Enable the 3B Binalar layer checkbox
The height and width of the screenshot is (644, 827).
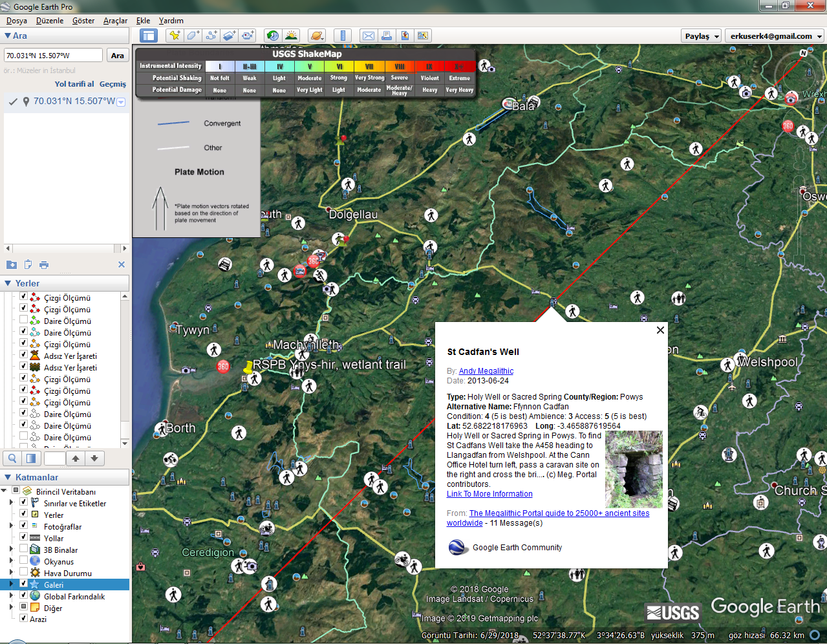tap(24, 549)
